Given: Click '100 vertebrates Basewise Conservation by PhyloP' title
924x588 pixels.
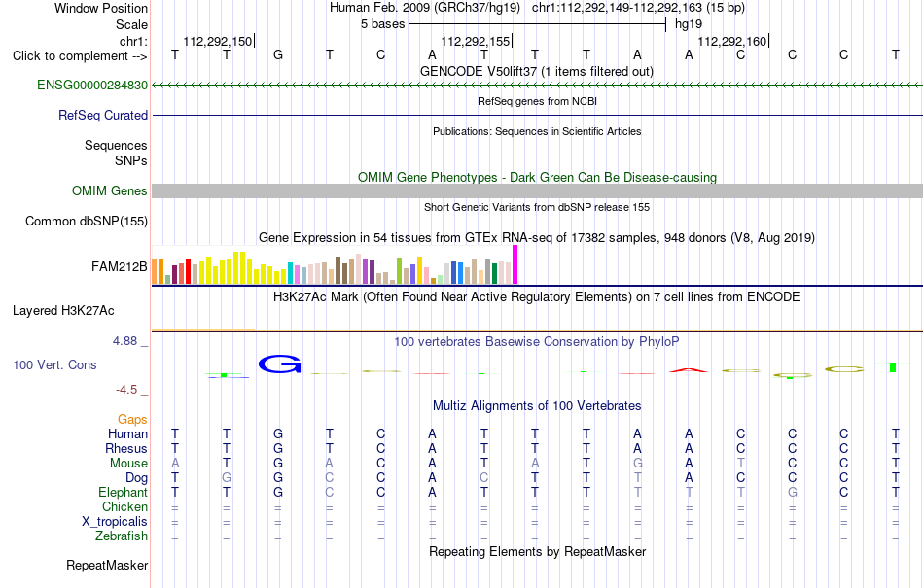Looking at the screenshot, I should coord(537,341).
